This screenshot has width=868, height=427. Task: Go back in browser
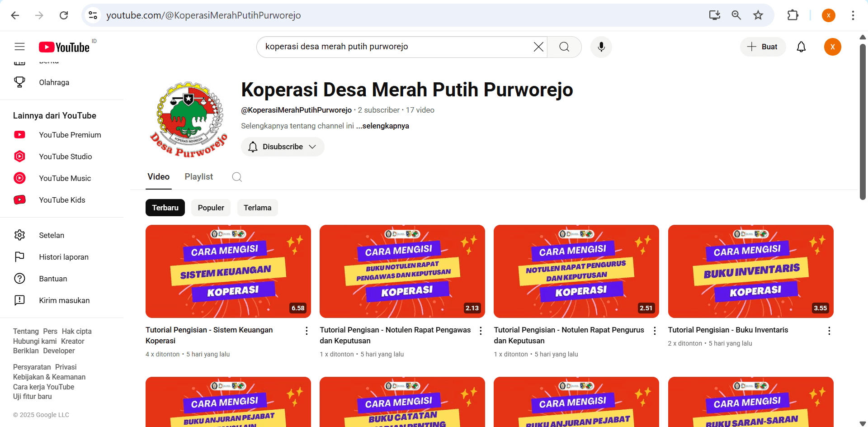pyautogui.click(x=15, y=15)
